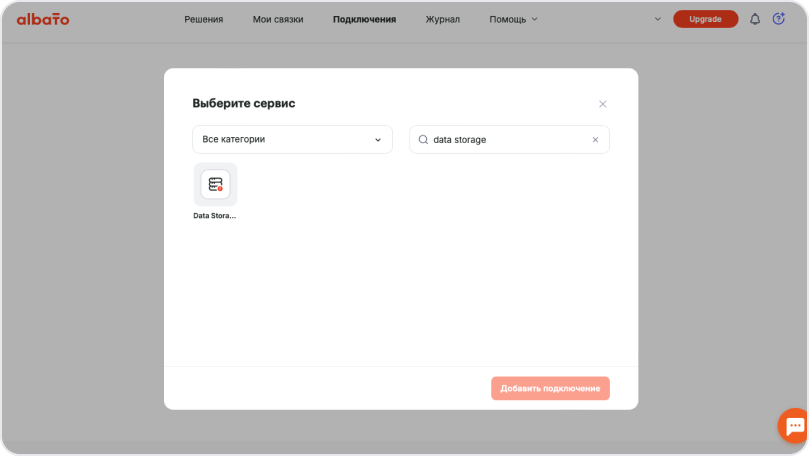Open notifications bell
Screen dimensions: 809x456
[x=755, y=19]
